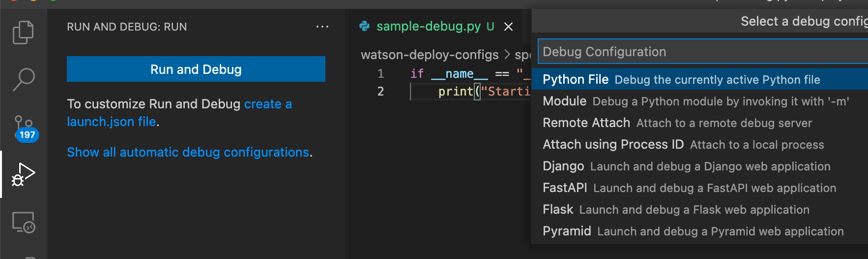Image resolution: width=868 pixels, height=259 pixels.
Task: Open the Explorer view icon
Action: coord(23,32)
